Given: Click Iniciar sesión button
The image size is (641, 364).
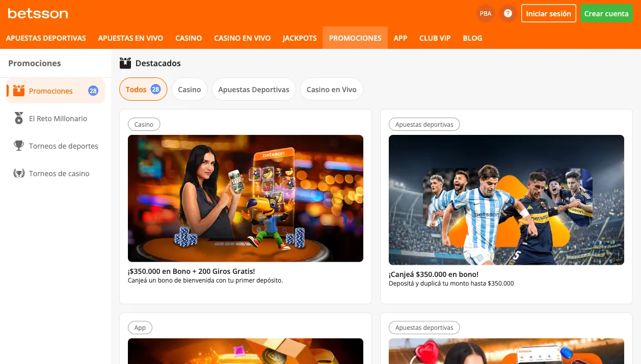Looking at the screenshot, I should pyautogui.click(x=548, y=14).
